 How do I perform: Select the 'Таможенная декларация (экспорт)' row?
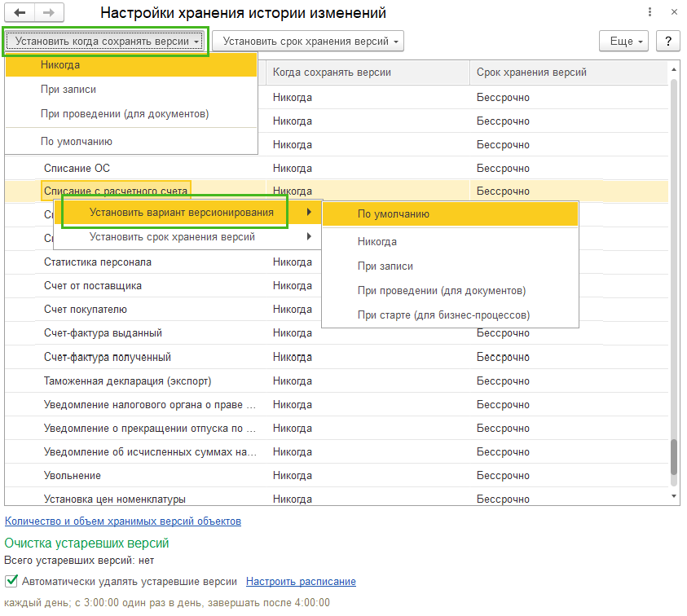(337, 381)
